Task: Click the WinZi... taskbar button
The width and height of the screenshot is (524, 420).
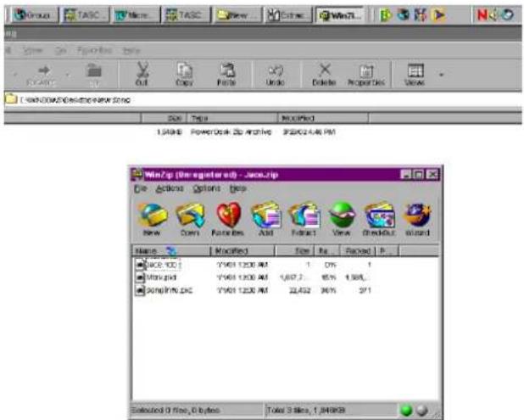Action: click(340, 15)
